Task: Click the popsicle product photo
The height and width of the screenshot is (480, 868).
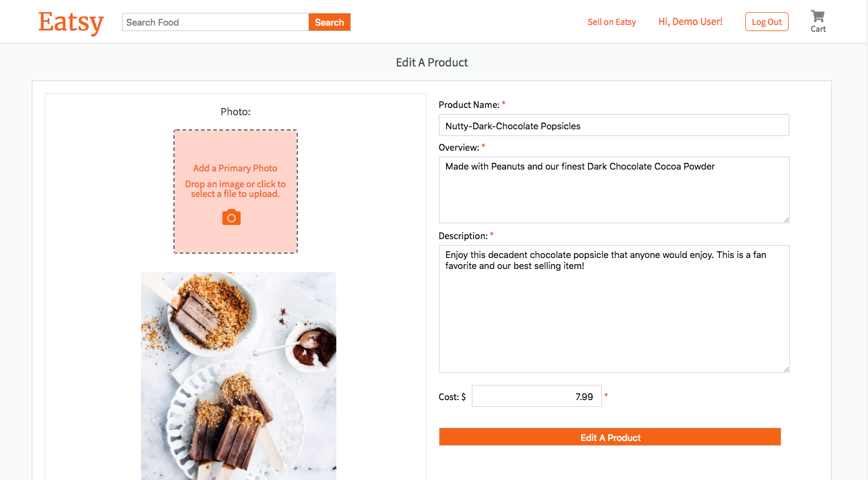Action: pos(238,376)
